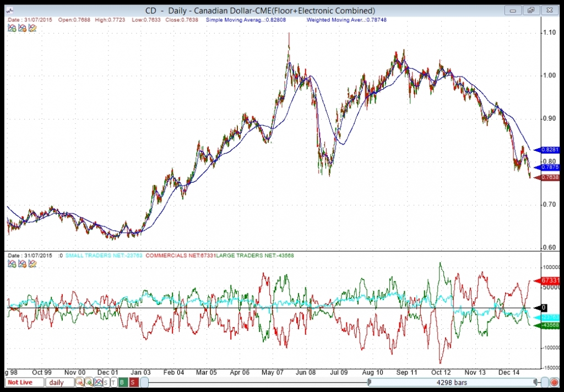The width and height of the screenshot is (564, 392).
Task: Zoom out using the minus magnifier icon
Action: [79, 382]
